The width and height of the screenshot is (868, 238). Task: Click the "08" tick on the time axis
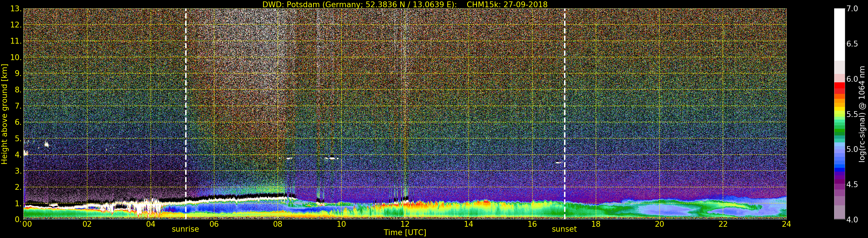[278, 224]
